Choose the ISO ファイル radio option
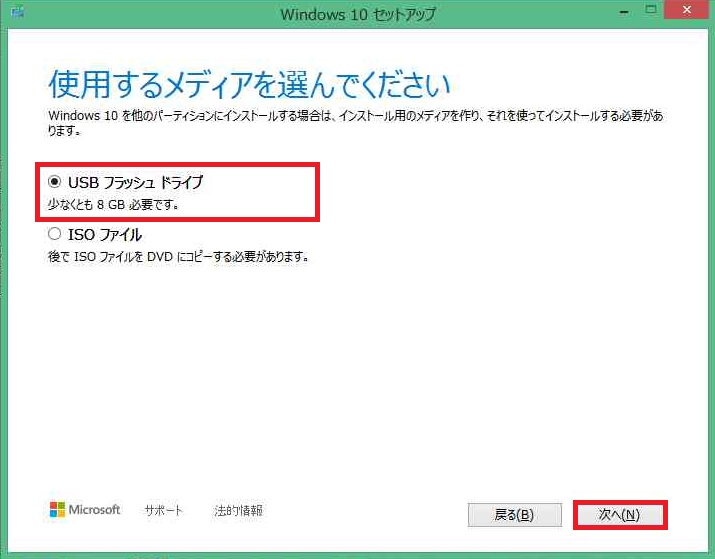The width and height of the screenshot is (715, 559). click(54, 234)
